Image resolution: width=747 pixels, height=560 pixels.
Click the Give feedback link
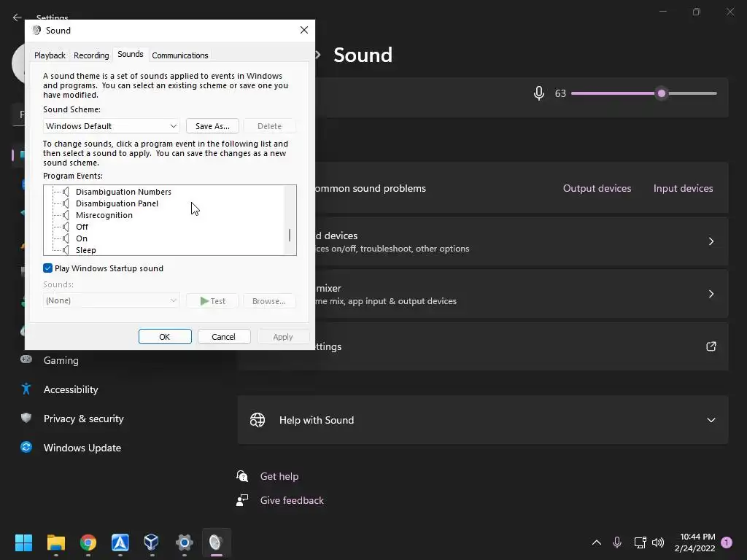(x=292, y=500)
